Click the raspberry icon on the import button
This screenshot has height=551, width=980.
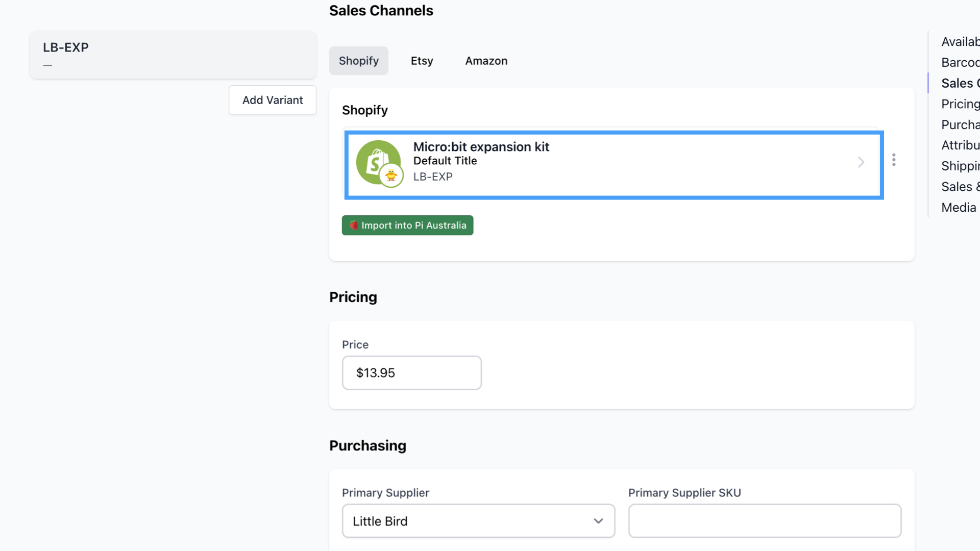353,225
